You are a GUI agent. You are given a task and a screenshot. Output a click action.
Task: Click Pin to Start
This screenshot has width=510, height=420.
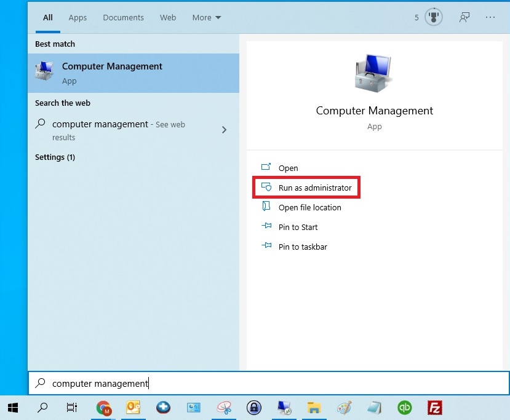[x=290, y=227]
